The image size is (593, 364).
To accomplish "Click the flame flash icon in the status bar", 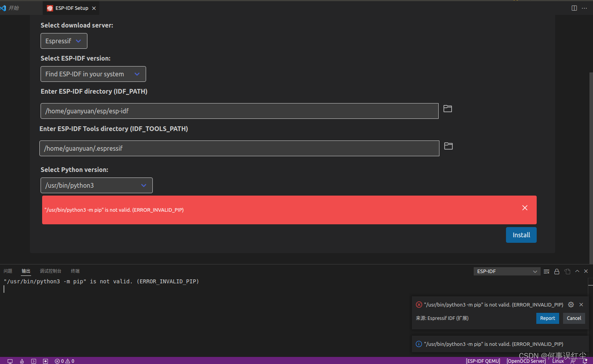I will point(22,361).
